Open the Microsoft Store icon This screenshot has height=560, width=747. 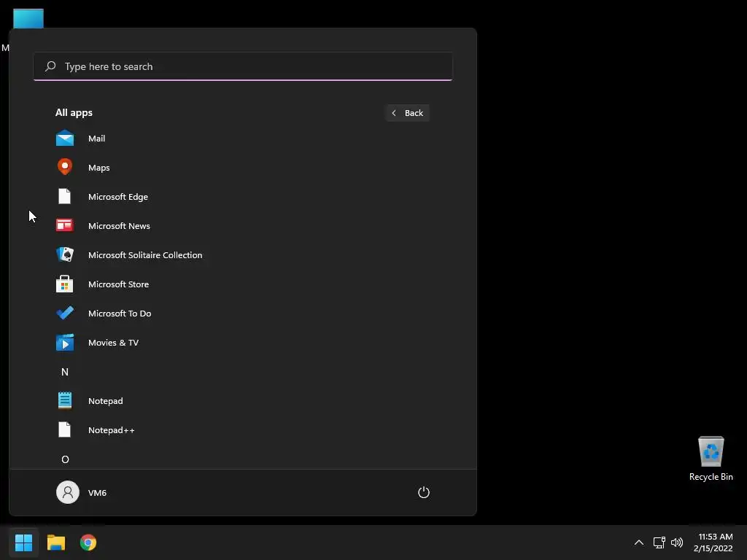[x=65, y=284]
